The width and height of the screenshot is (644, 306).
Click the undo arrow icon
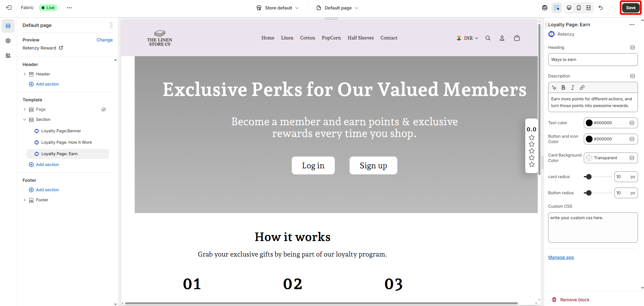pyautogui.click(x=601, y=8)
